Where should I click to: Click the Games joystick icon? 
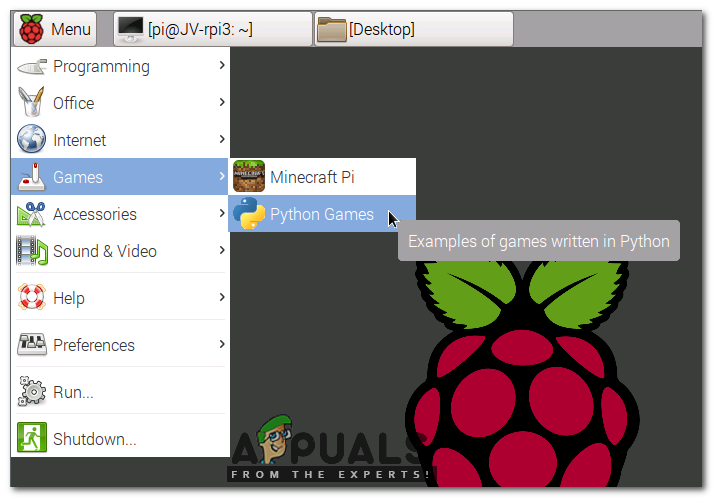point(31,176)
